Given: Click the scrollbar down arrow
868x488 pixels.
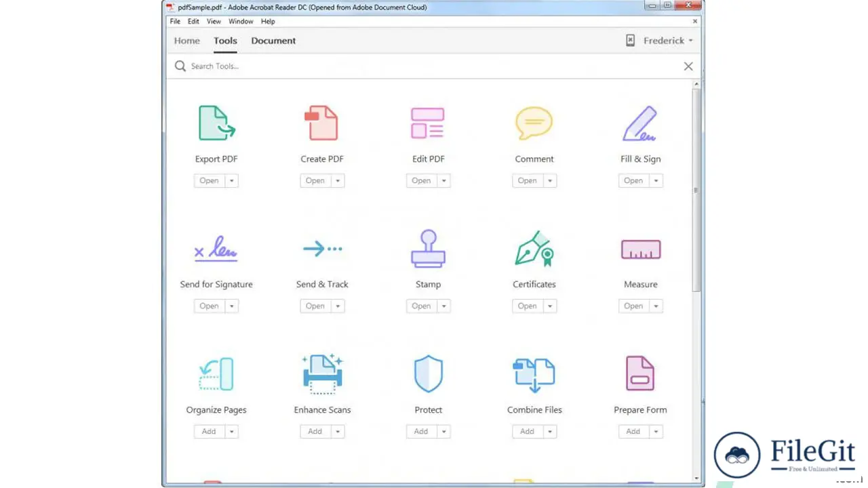Looking at the screenshot, I should coord(696,479).
